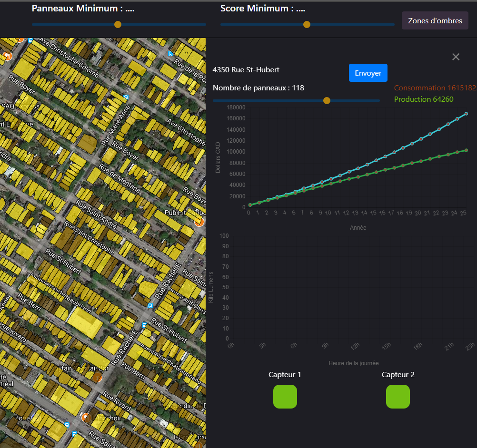This screenshot has height=448, width=477.
Task: Close the building details panel with X
Action: (x=456, y=57)
